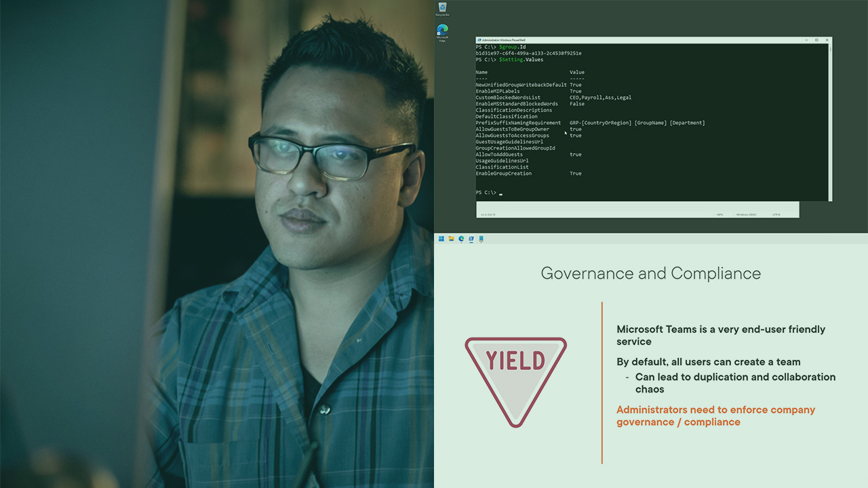
Task: Launch Microsoft Edge from the desktop shortcut
Action: pyautogui.click(x=442, y=31)
